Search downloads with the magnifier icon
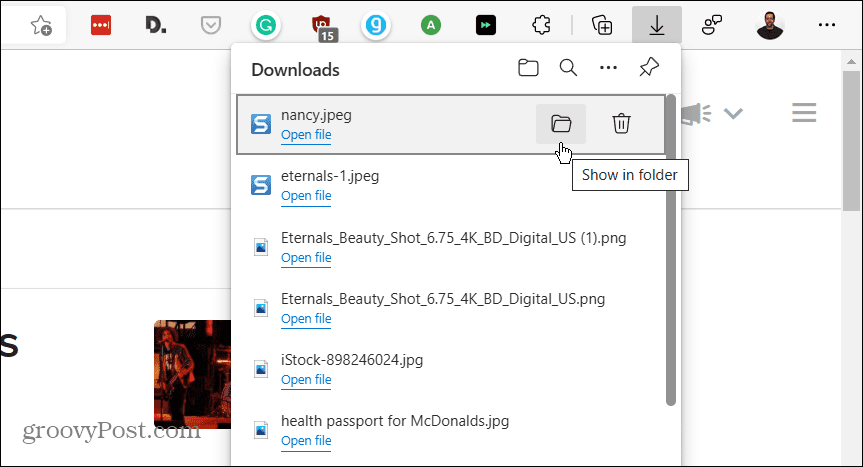This screenshot has height=467, width=863. [568, 69]
